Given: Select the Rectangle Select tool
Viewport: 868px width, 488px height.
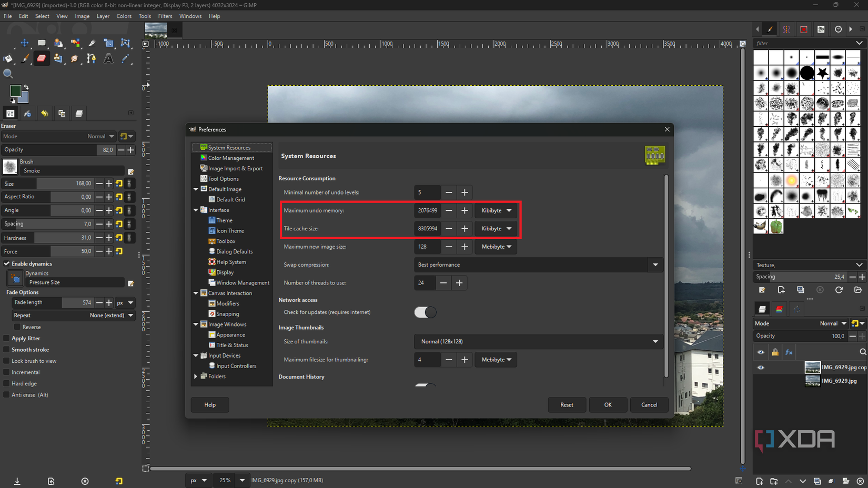Looking at the screenshot, I should tap(42, 43).
